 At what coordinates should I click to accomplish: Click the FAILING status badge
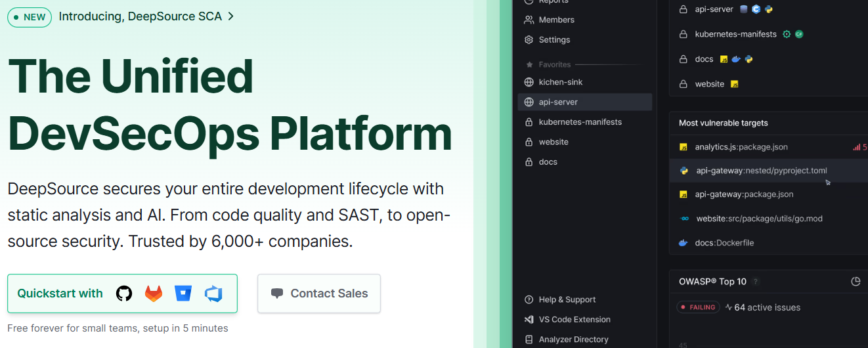[x=699, y=307]
